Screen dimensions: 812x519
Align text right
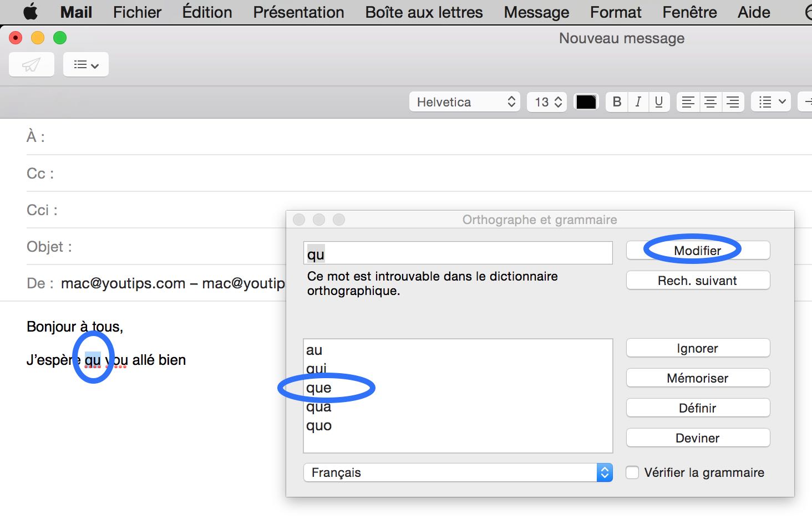click(x=733, y=102)
